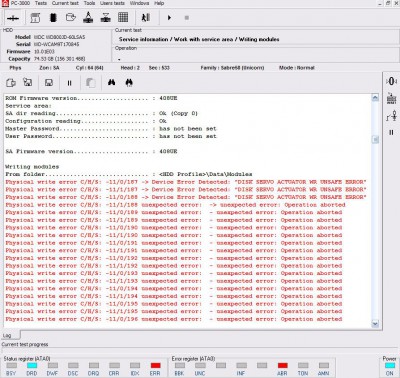Click the play/start test toolbar icon
Image resolution: width=400 pixels, height=378 pixels.
(169, 18)
